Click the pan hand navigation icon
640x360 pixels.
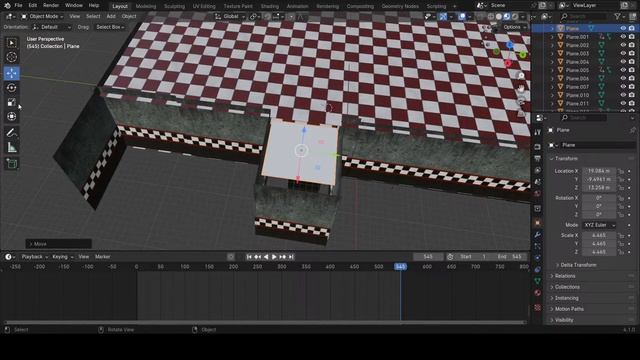click(521, 88)
